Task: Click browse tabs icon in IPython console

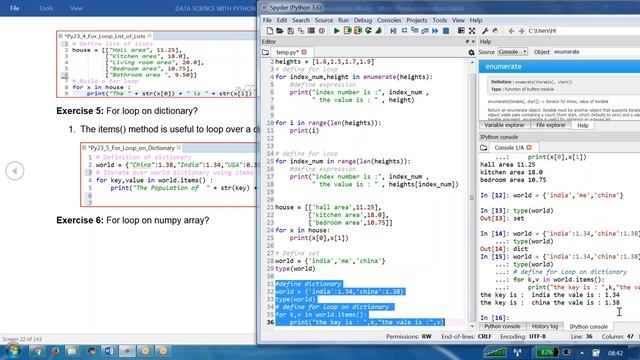Action: click(x=484, y=147)
